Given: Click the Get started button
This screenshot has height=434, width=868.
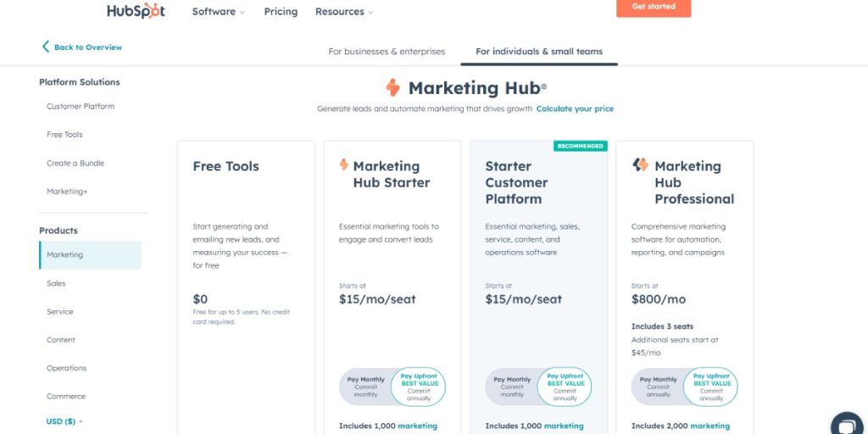Looking at the screenshot, I should (654, 7).
